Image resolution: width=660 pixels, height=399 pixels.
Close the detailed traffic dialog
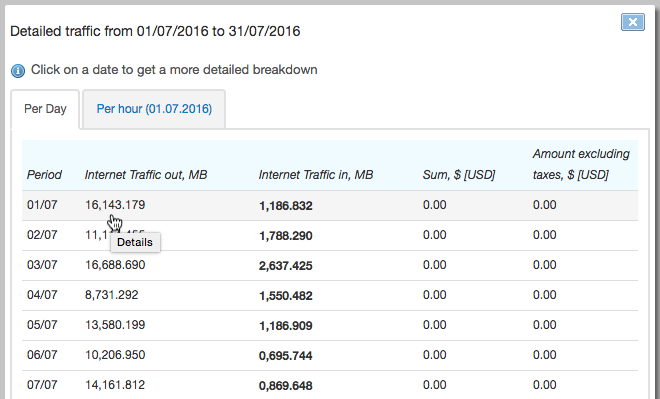pyautogui.click(x=633, y=22)
